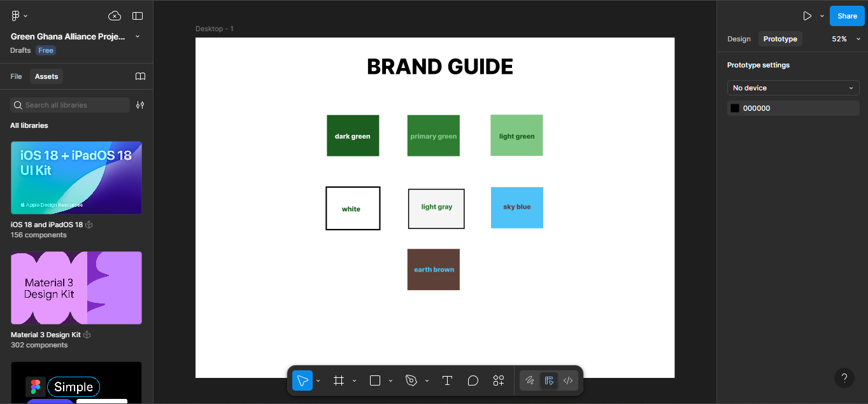Select the Frame tool

click(339, 380)
